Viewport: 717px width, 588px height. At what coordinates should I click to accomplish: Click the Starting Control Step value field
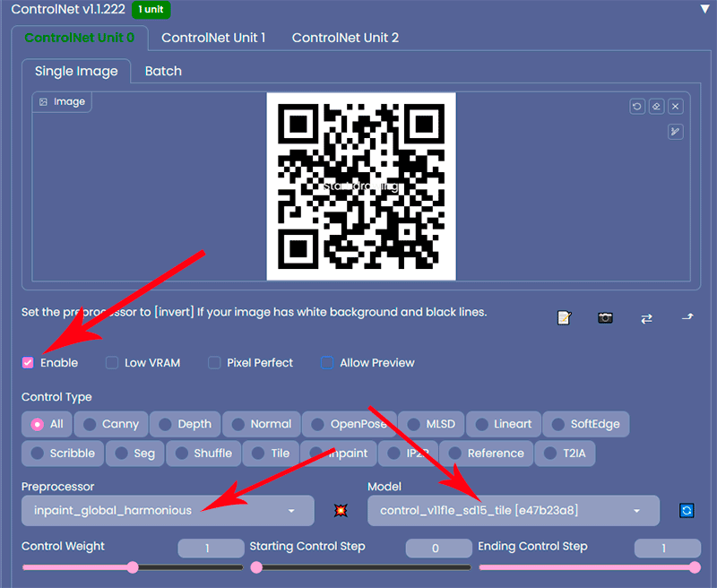coord(438,548)
